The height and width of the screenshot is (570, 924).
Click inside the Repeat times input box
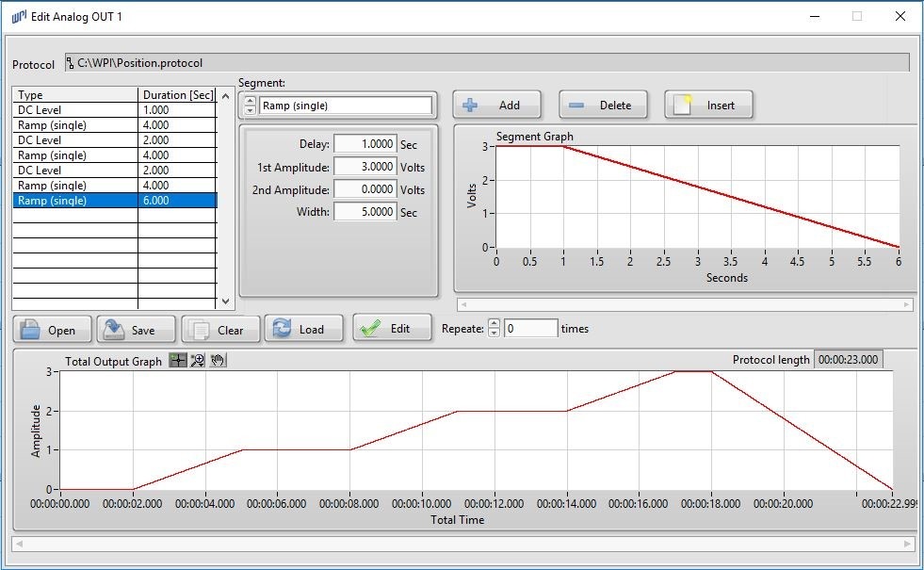527,329
